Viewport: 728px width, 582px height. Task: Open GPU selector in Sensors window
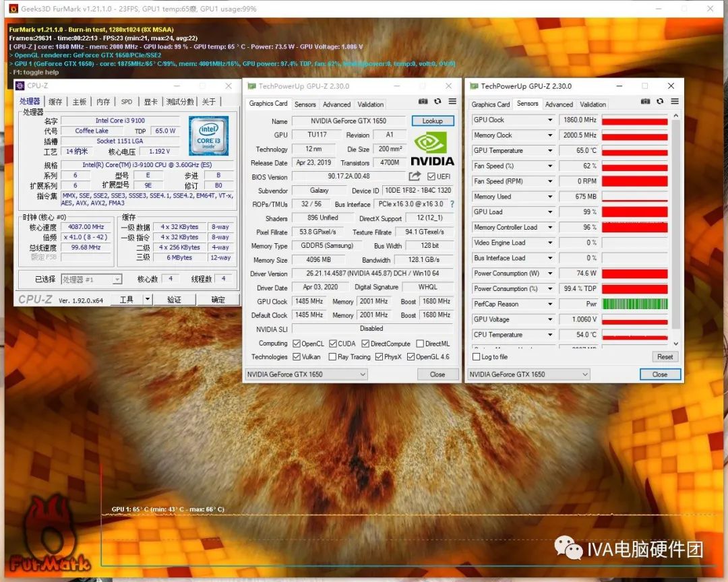[x=528, y=374]
